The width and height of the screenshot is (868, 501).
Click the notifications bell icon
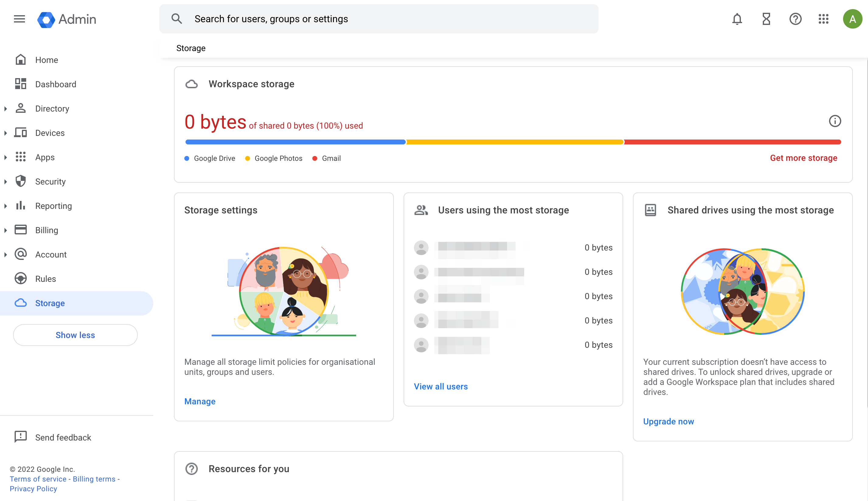click(x=737, y=19)
